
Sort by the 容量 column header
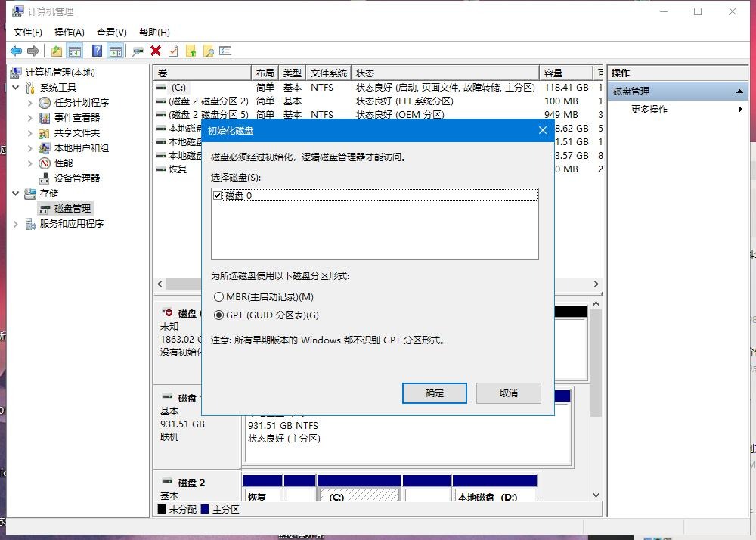point(566,73)
